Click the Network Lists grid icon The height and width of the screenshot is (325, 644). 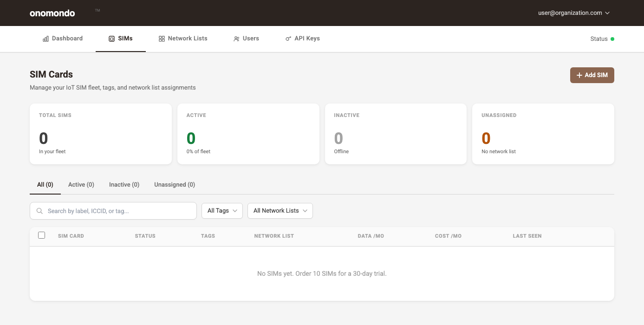(162, 39)
